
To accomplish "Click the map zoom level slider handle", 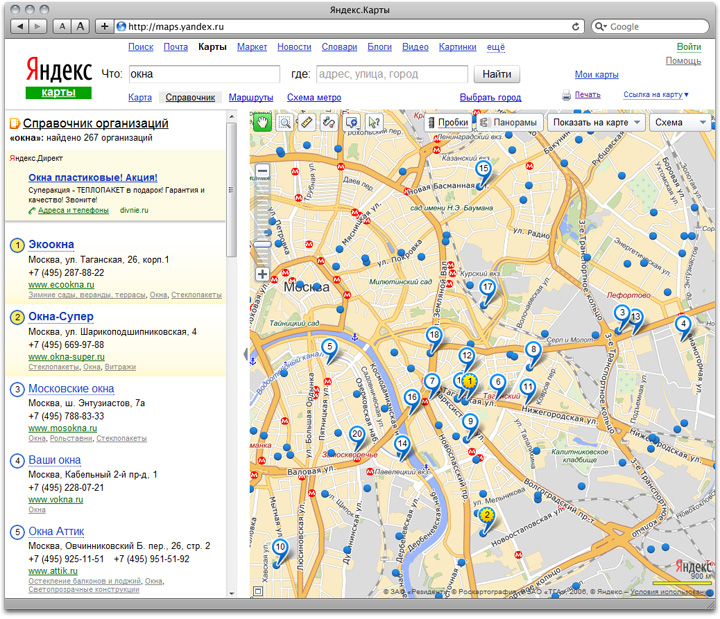I will coord(263,245).
